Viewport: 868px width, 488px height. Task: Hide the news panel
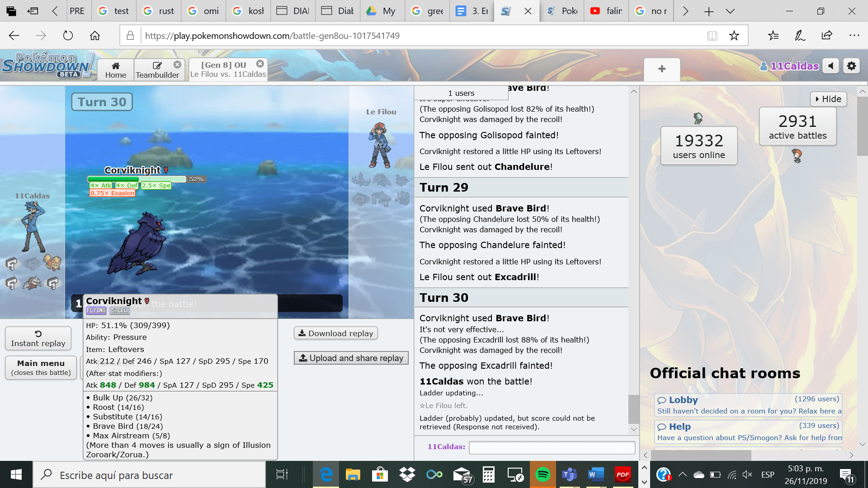click(828, 99)
